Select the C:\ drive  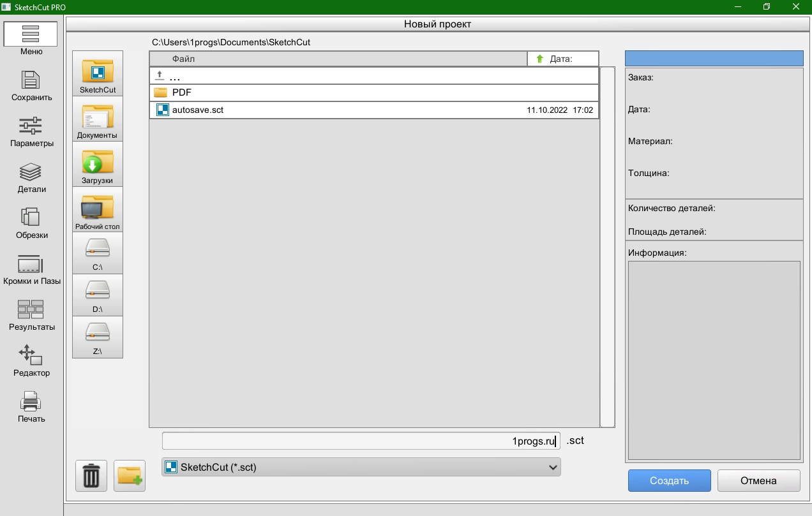tap(98, 253)
